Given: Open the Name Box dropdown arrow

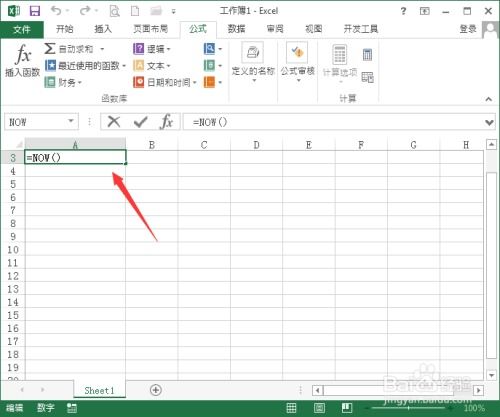Looking at the screenshot, I should point(71,121).
